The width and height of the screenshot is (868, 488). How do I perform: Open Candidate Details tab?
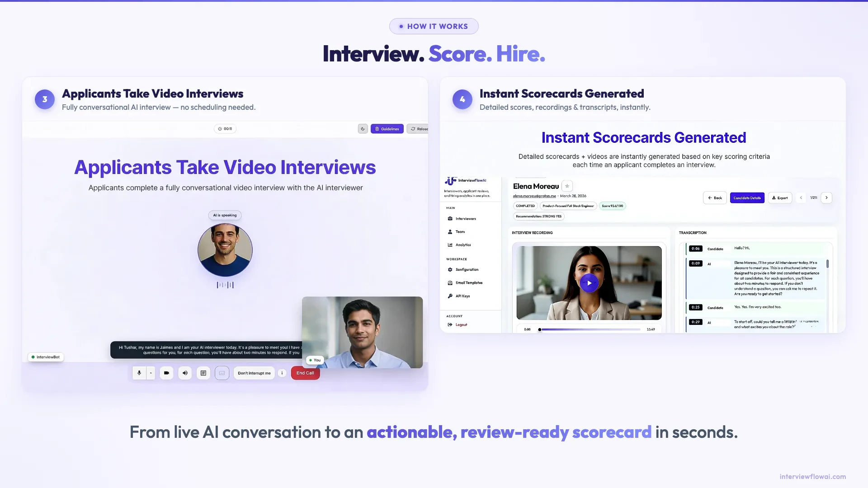(747, 197)
